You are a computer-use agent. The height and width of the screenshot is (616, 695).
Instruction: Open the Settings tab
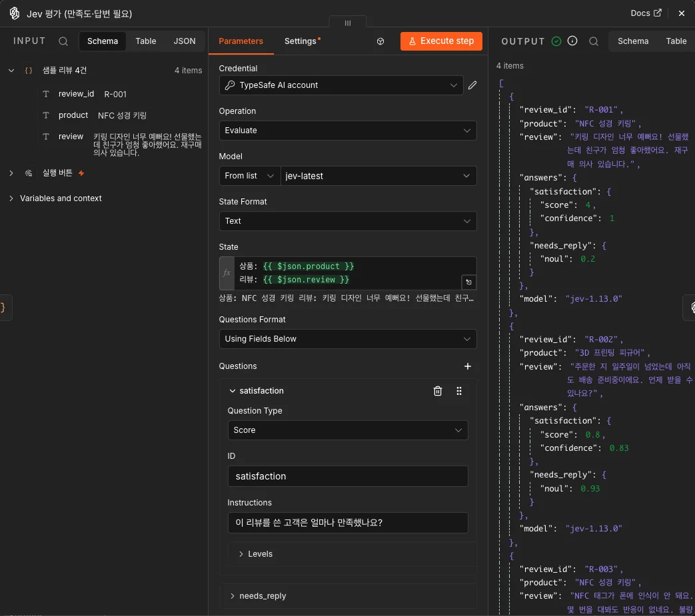pos(303,41)
